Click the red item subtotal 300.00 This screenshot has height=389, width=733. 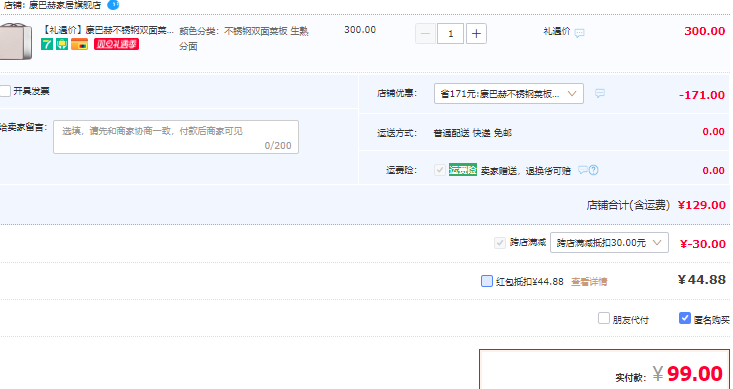(x=704, y=31)
